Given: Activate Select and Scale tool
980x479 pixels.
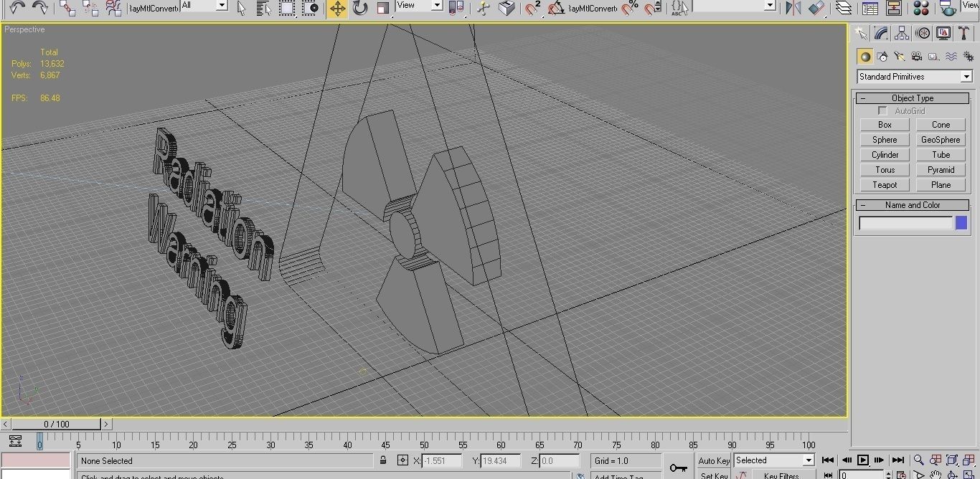Looking at the screenshot, I should click(383, 8).
